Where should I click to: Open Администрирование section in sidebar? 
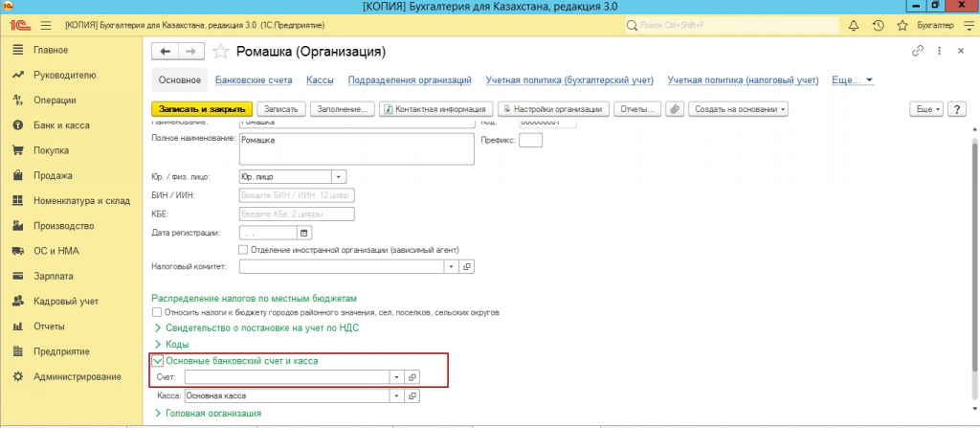point(78,376)
